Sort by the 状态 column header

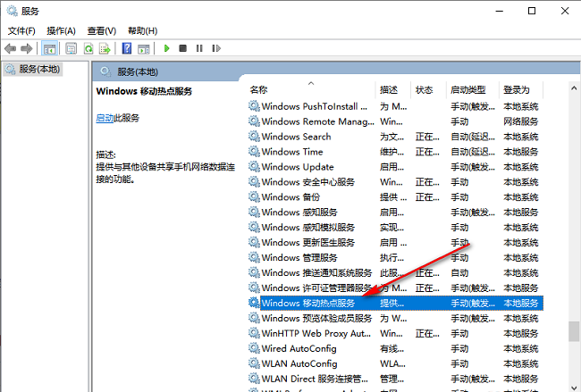pyautogui.click(x=429, y=90)
